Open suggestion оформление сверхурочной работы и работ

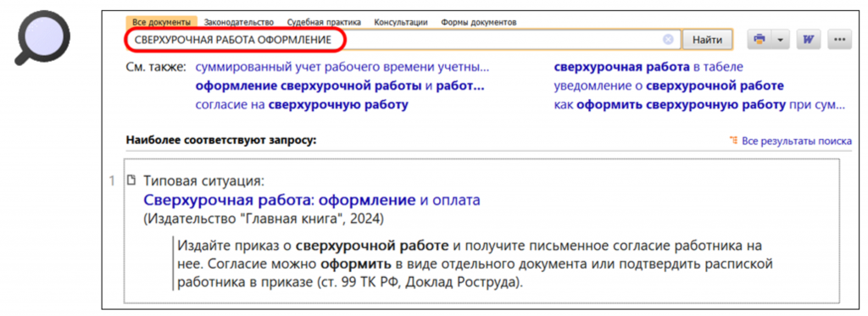(x=340, y=86)
